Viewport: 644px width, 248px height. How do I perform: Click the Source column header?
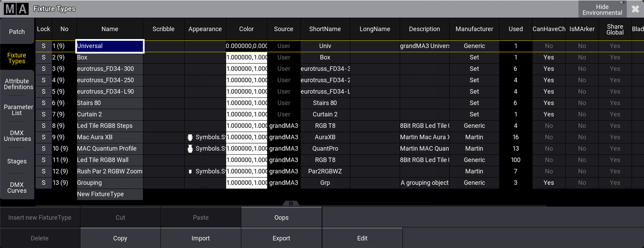284,29
